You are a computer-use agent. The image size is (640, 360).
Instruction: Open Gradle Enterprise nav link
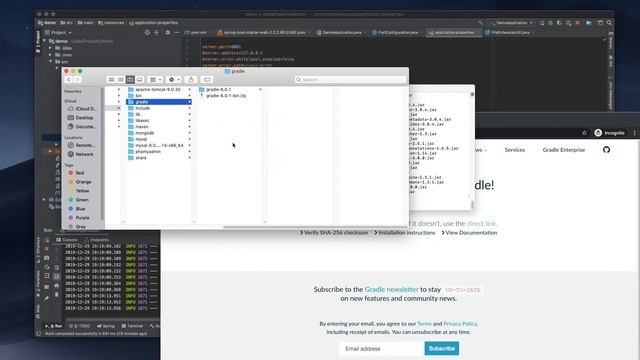pos(564,150)
